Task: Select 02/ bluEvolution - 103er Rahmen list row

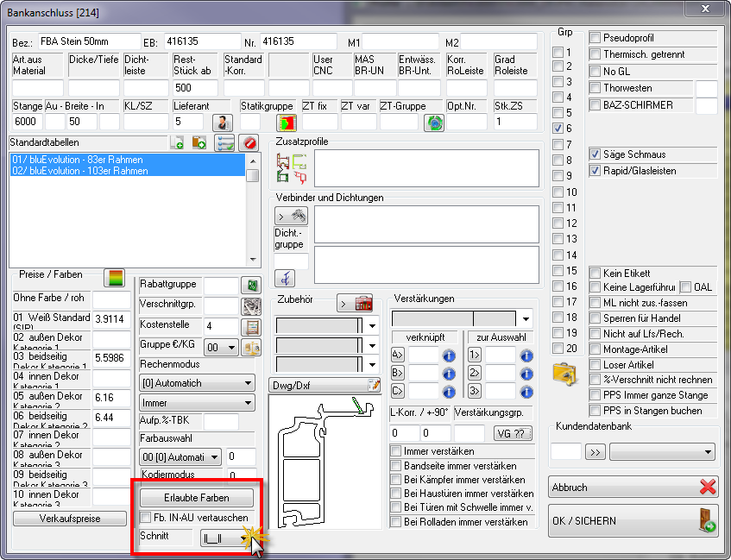Action: pyautogui.click(x=127, y=171)
